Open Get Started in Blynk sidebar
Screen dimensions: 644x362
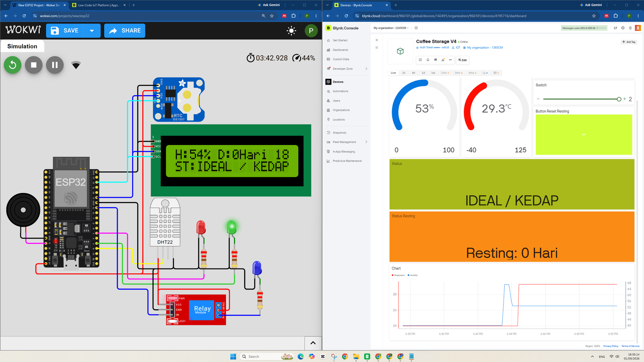pyautogui.click(x=340, y=40)
